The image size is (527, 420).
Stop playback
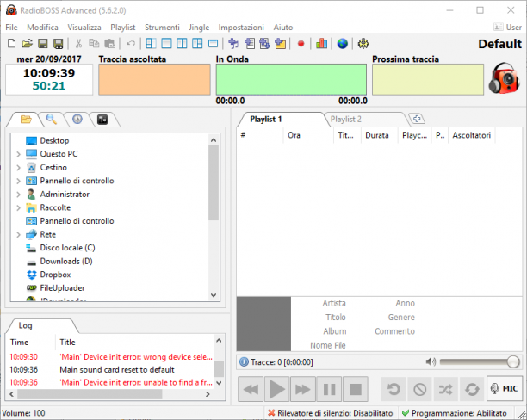(x=356, y=389)
